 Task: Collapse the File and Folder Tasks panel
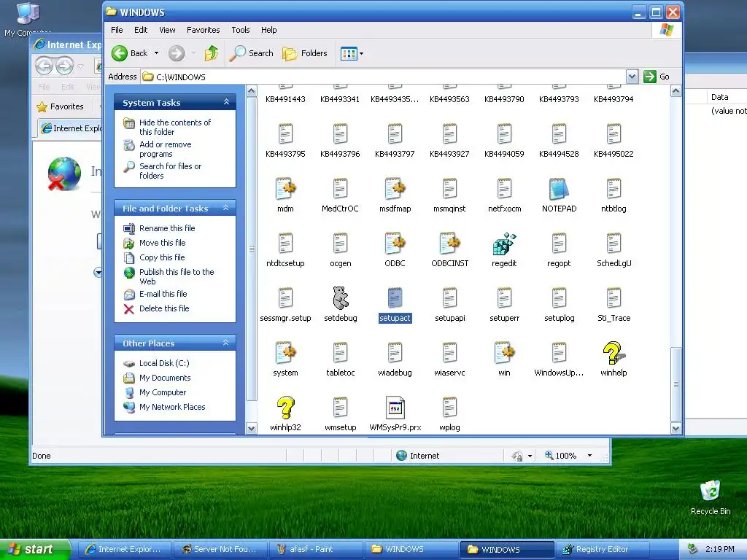pos(226,208)
